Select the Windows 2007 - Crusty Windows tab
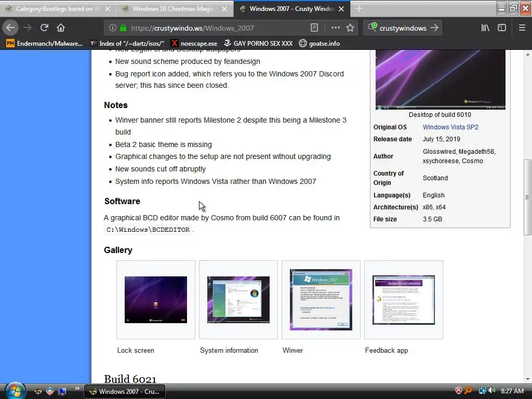The height and width of the screenshot is (399, 532). coord(292,9)
